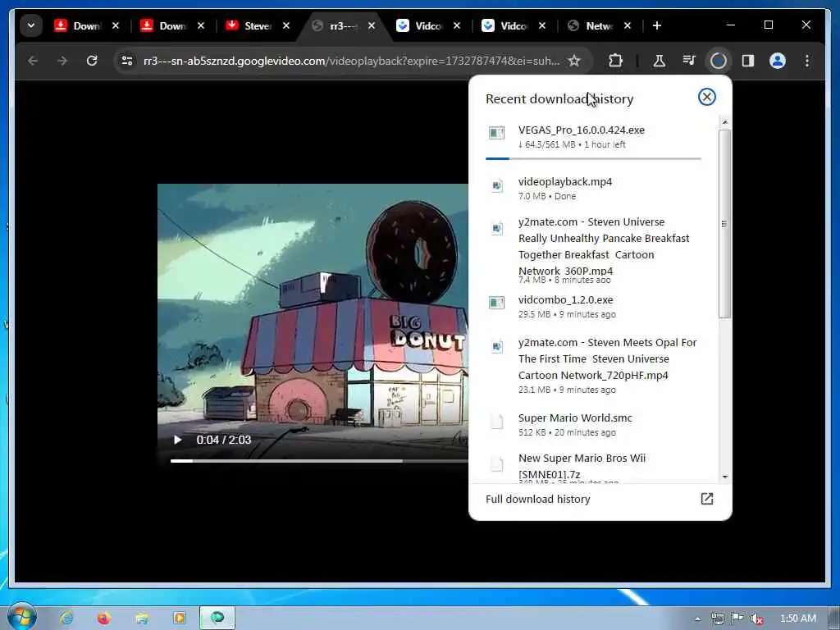The height and width of the screenshot is (630, 840).
Task: Open vidcombo_1.2.0.exe download entry
Action: [x=594, y=307]
